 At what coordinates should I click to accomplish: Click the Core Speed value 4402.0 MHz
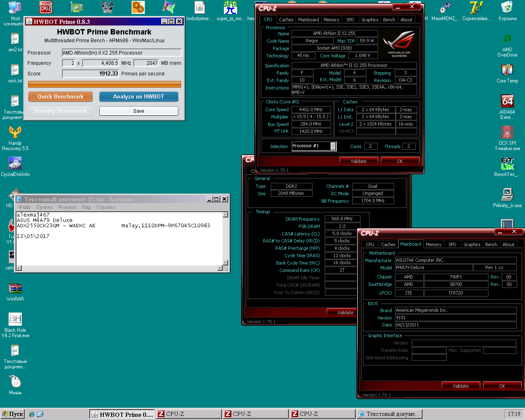pos(311,110)
